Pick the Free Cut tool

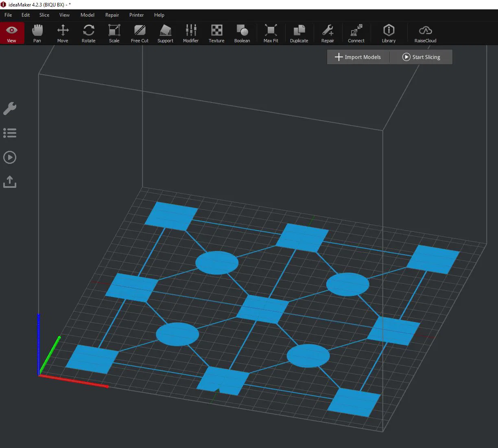tap(140, 33)
